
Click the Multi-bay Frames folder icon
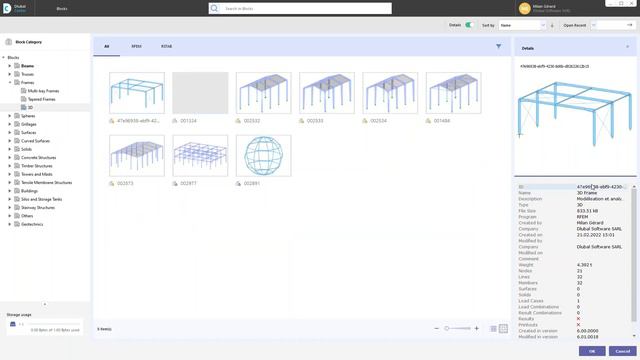[24, 91]
